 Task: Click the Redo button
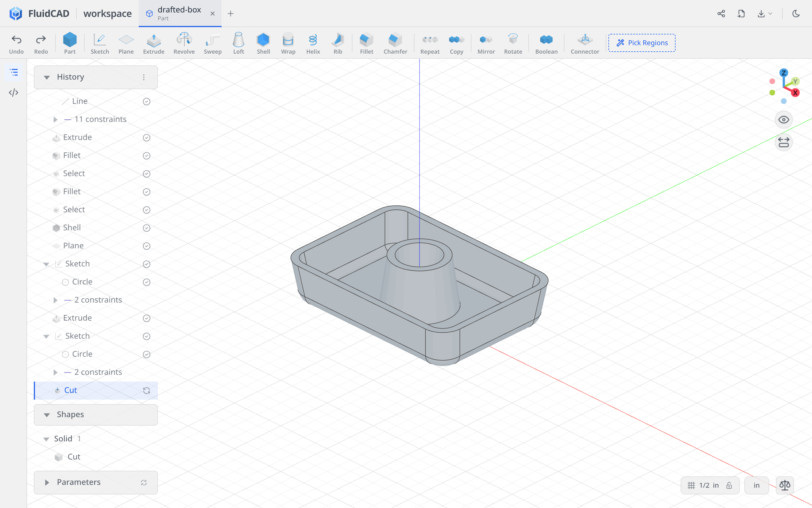click(x=41, y=43)
